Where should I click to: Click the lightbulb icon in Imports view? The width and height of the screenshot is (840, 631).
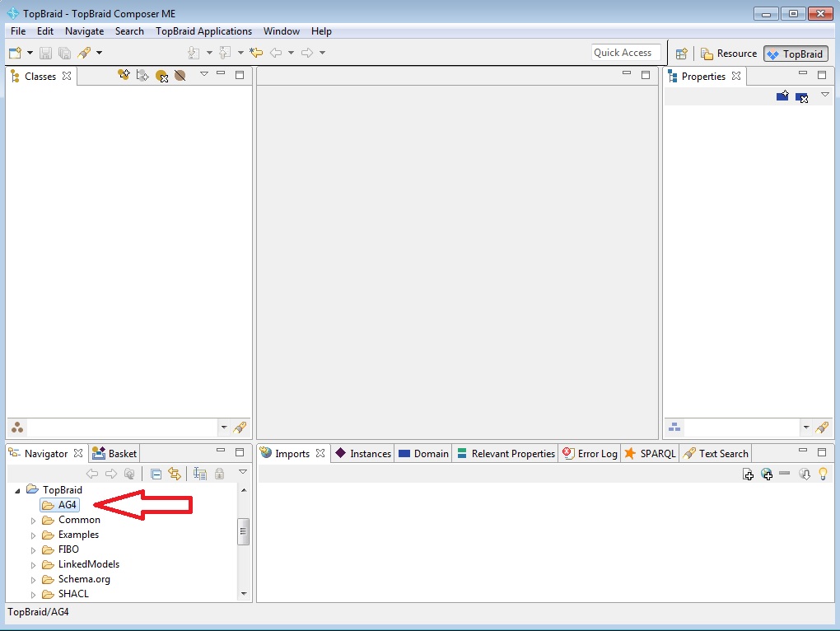tap(822, 474)
